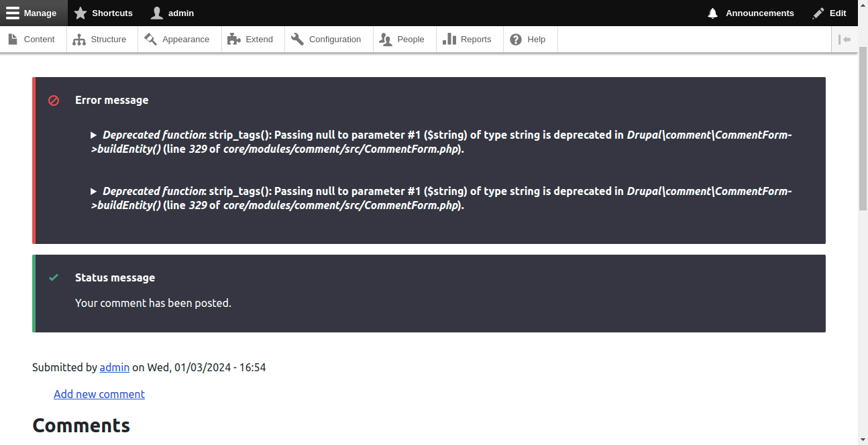
Task: Click the Shortcuts star icon
Action: click(81, 13)
